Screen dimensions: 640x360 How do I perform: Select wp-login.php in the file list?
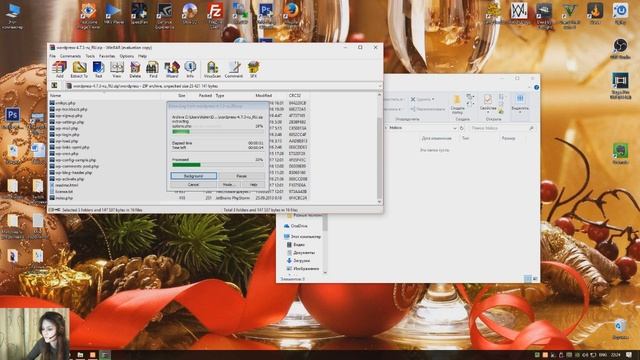64,135
